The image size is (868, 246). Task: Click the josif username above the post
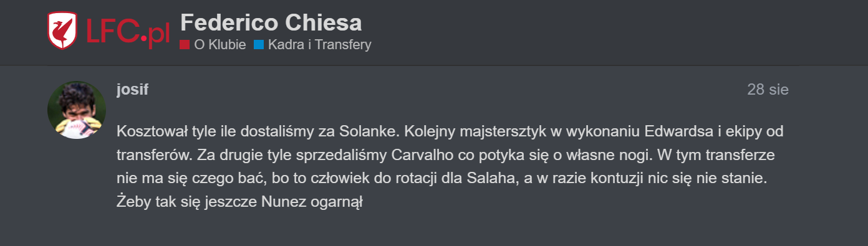point(132,90)
